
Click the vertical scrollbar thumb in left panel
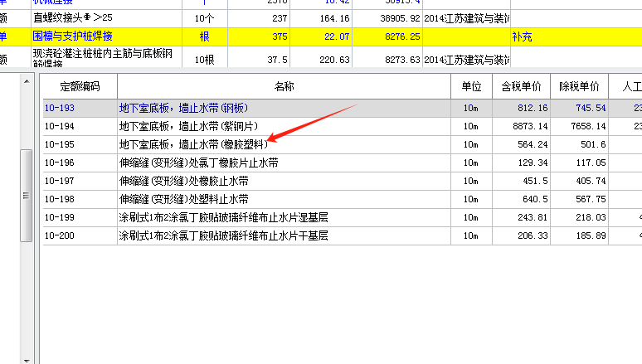pos(27,196)
